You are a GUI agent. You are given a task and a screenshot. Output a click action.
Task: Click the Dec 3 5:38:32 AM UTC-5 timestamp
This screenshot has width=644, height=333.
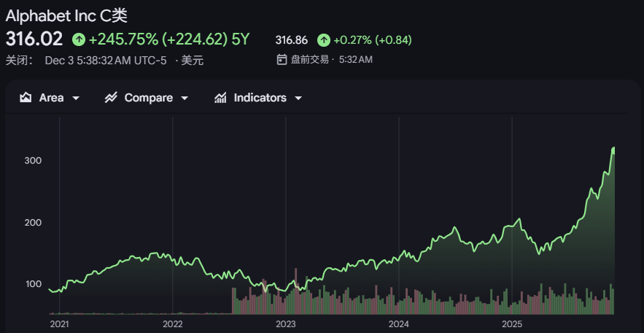coord(106,61)
